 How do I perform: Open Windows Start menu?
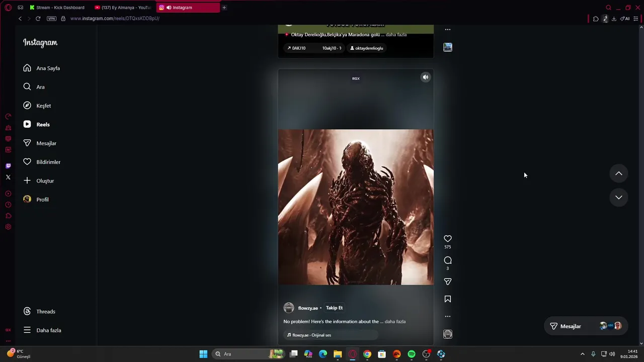(x=203, y=354)
